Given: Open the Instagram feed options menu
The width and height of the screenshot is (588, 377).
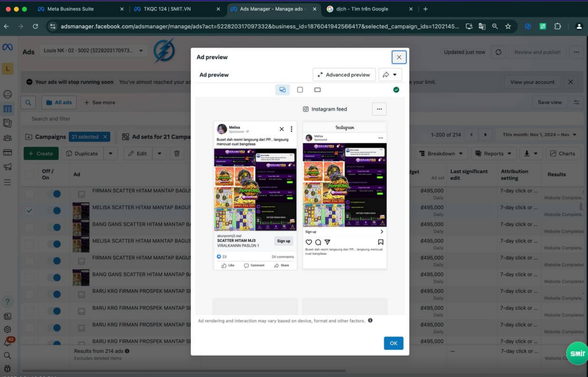Looking at the screenshot, I should pyautogui.click(x=379, y=109).
